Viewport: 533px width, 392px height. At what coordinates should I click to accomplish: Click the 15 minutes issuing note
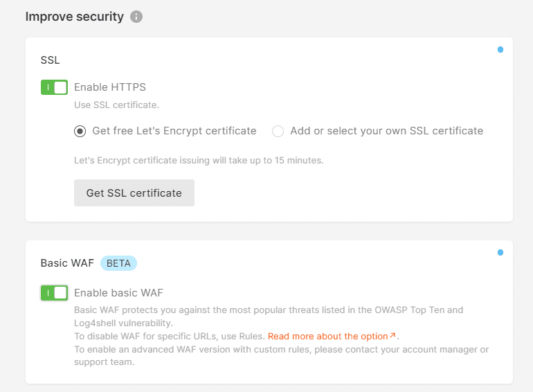pos(199,161)
